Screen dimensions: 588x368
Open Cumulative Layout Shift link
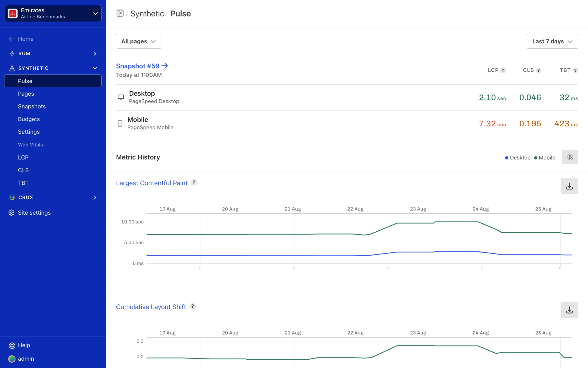point(151,307)
